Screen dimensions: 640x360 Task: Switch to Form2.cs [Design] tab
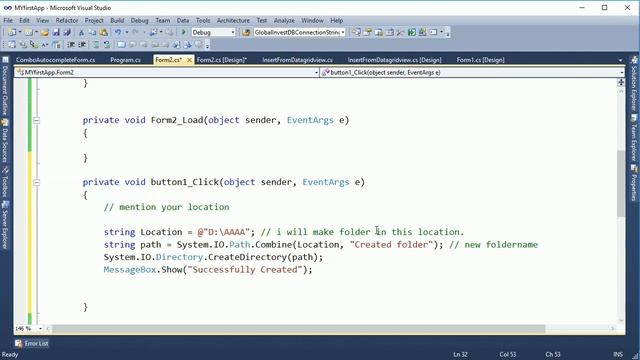222,60
